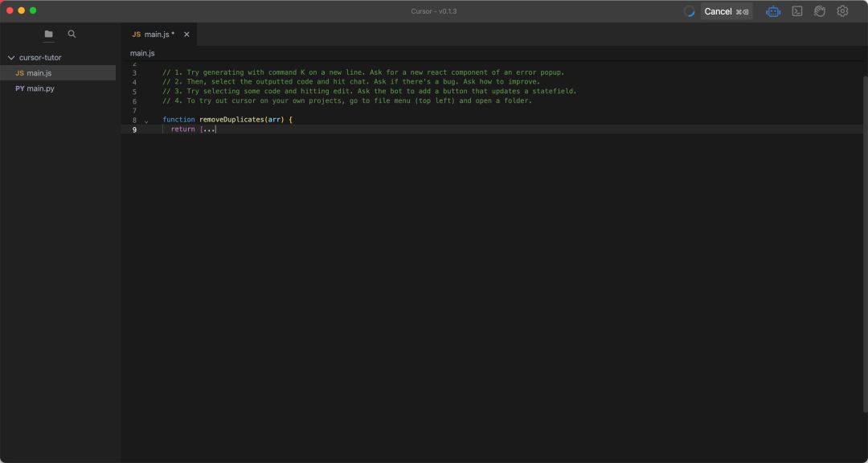Click the macOS green fullscreen button
Screen dimensions: 868x463
33,10
